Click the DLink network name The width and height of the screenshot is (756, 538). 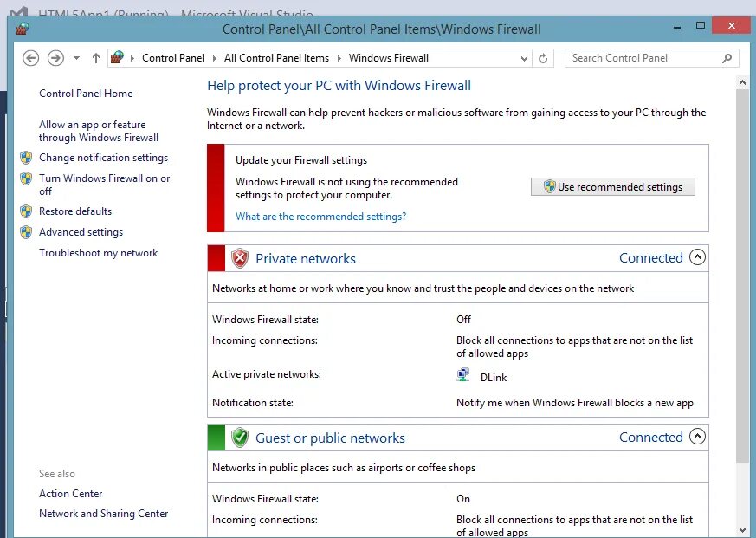[494, 378]
